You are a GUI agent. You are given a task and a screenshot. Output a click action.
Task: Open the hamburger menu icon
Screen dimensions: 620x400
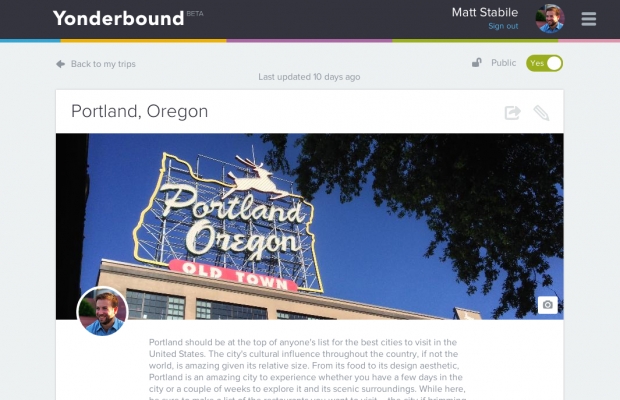pyautogui.click(x=588, y=19)
